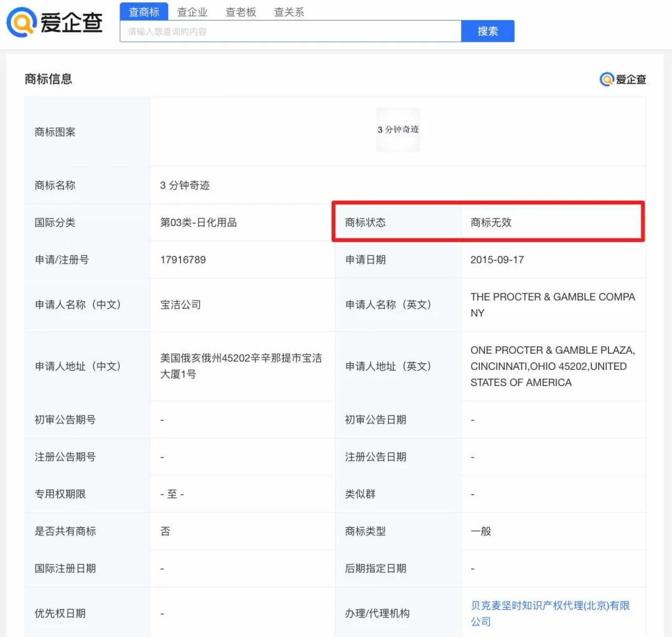Click the 爱企查 logo at top left
Image resolution: width=672 pixels, height=637 pixels.
coord(54,22)
